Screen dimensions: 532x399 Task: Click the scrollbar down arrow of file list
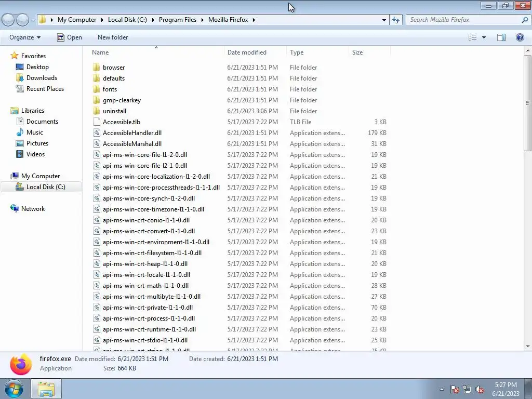point(527,347)
